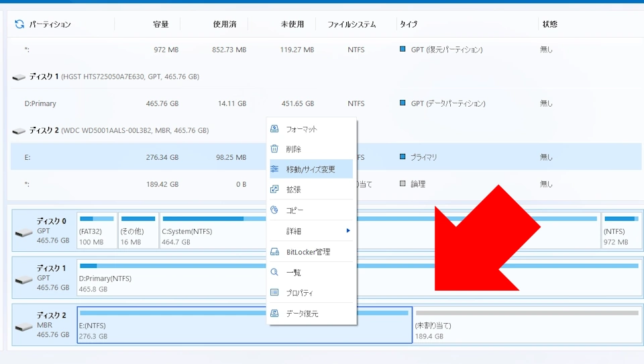
Task: Sort by the 未使用 column header
Action: (x=292, y=24)
